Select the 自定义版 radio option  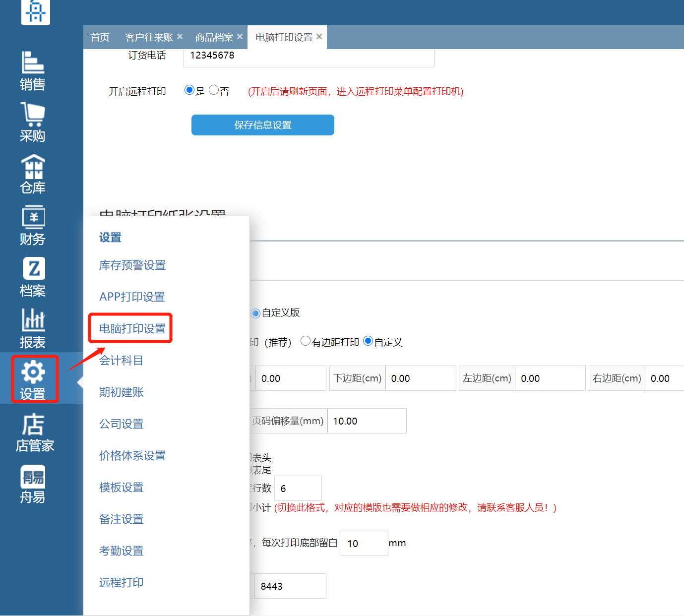pos(255,313)
